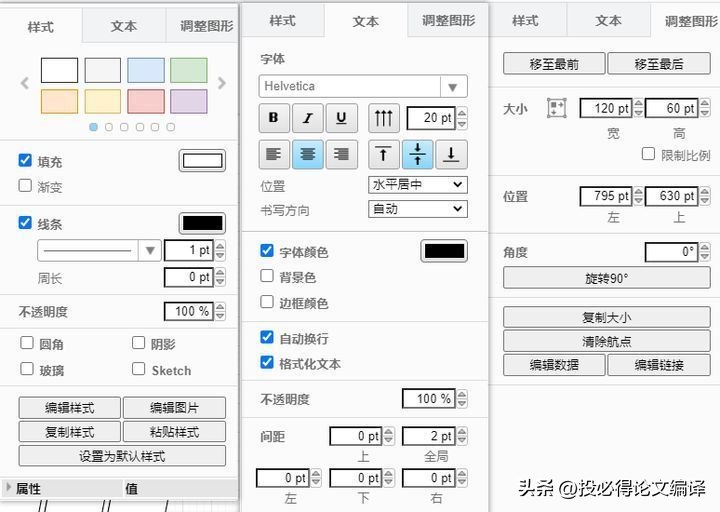
Task: Select the light blue style swatch
Action: (x=146, y=70)
